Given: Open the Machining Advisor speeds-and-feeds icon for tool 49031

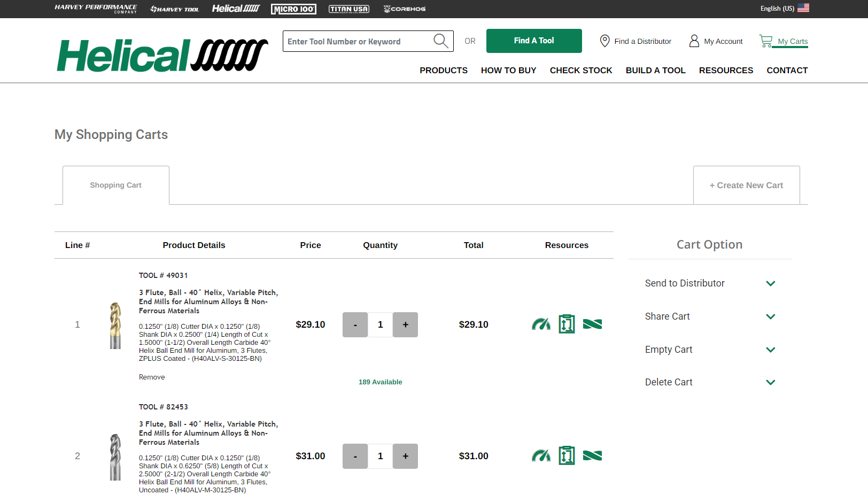Looking at the screenshot, I should (x=541, y=324).
